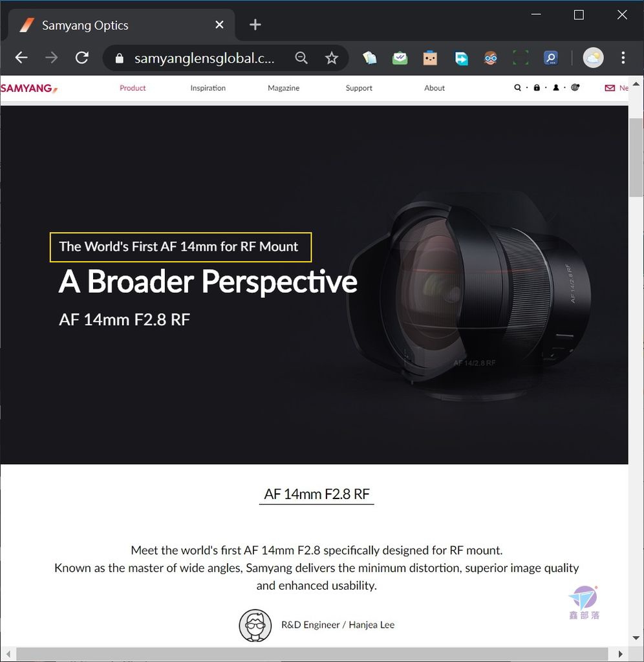The width and height of the screenshot is (644, 662).
Task: Click the site search magnifier icon
Action: pos(517,88)
